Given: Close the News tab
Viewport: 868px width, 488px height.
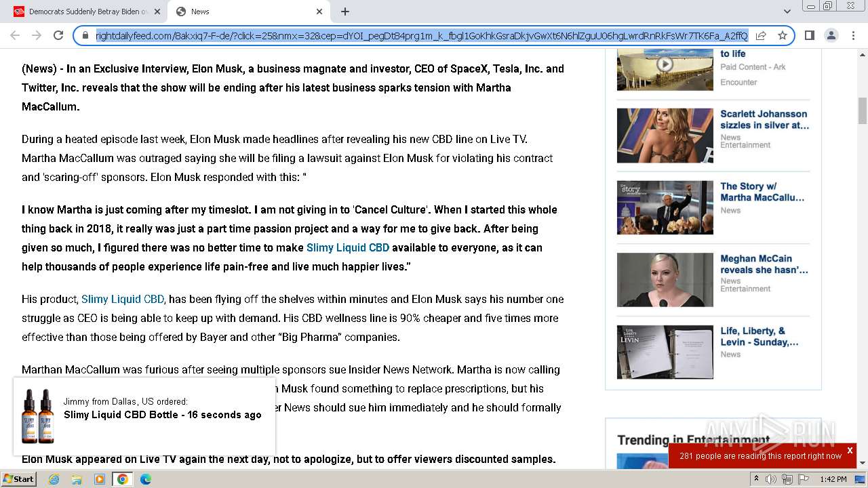Looking at the screenshot, I should 319,12.
